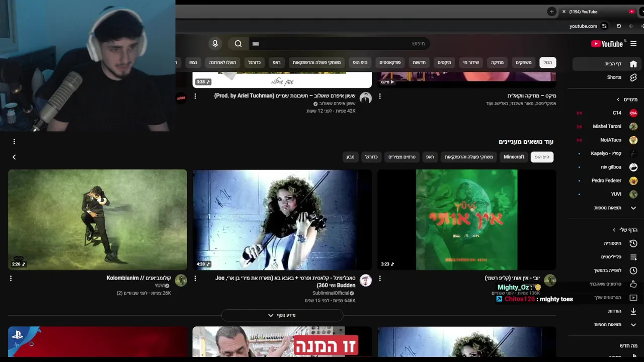Screen dimensions: 644x362
Task: Open the on-screen keyboard icon in search box
Action: click(256, 44)
